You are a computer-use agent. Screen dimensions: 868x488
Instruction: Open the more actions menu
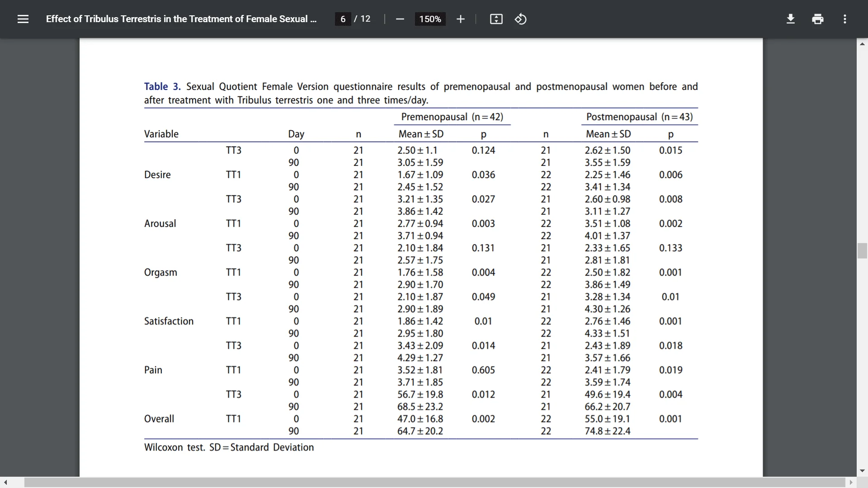844,19
